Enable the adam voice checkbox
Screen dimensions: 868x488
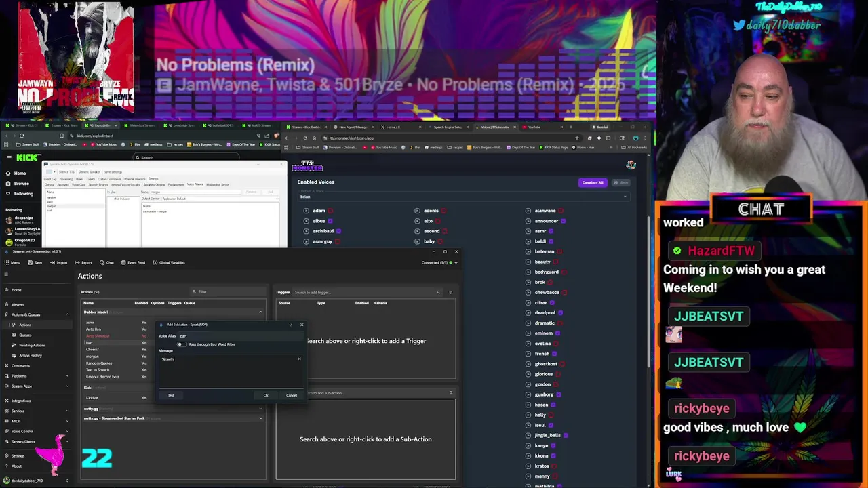pyautogui.click(x=330, y=211)
